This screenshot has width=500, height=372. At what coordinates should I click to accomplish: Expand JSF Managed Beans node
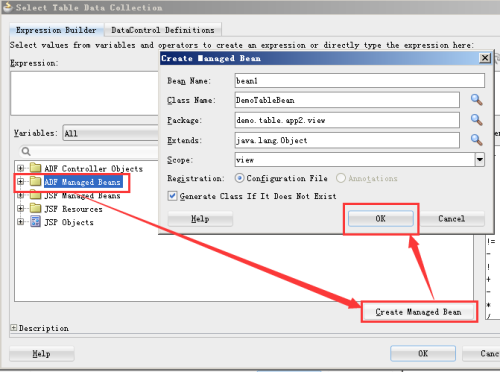point(20,195)
